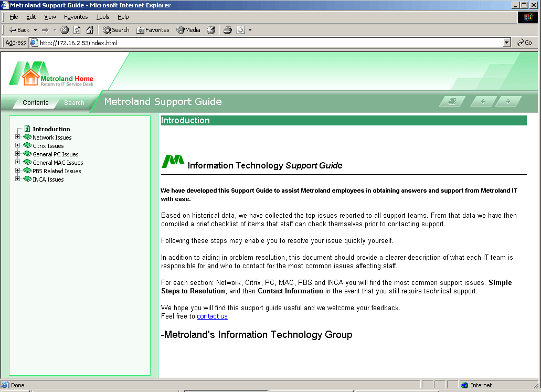The height and width of the screenshot is (392, 541).
Task: Open the History icon in IE toolbar
Action: point(211,30)
